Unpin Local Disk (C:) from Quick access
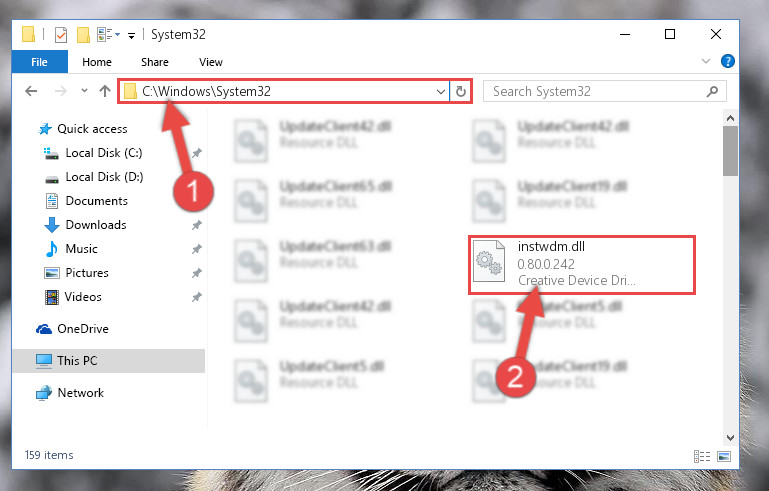 [x=197, y=153]
